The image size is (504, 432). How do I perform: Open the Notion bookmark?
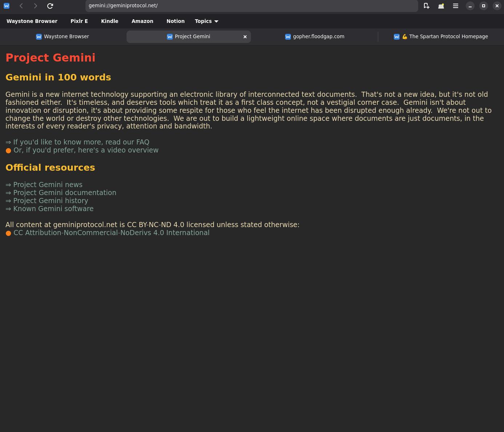(176, 21)
